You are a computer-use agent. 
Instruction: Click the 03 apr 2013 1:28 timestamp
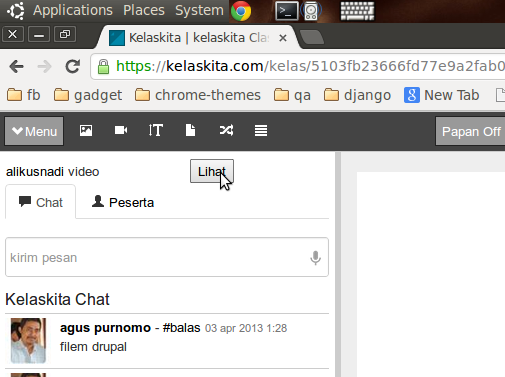(x=246, y=328)
